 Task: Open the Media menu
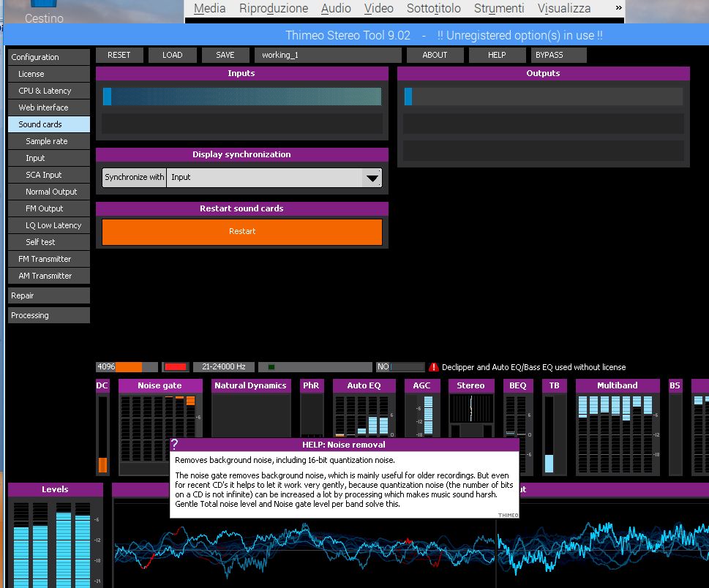click(x=209, y=8)
